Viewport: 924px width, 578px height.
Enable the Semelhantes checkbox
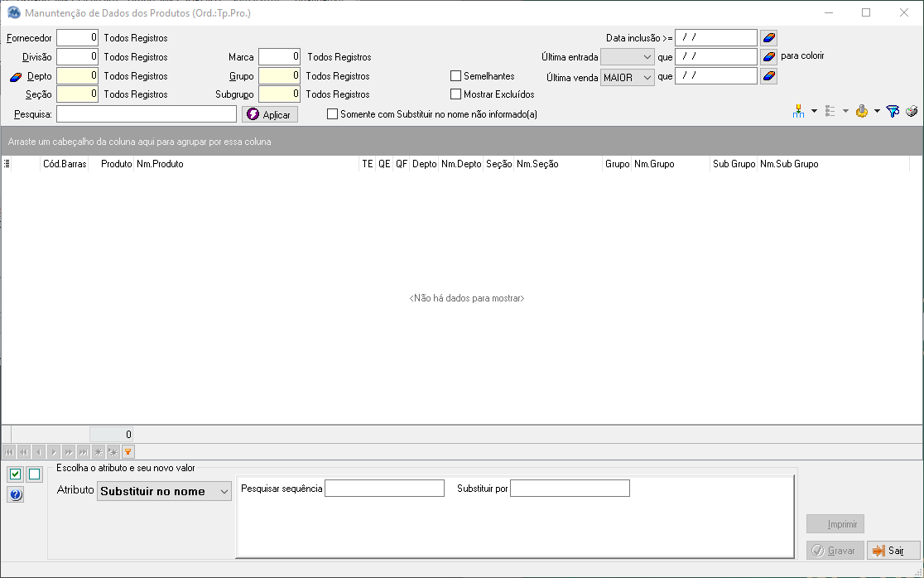tap(455, 76)
